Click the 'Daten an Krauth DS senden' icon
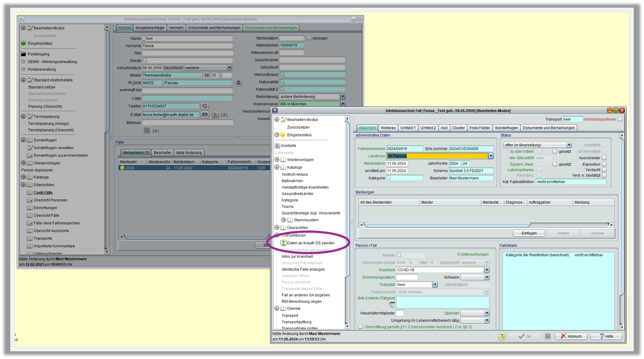Viewport: 644px width, 359px height. 283,243
